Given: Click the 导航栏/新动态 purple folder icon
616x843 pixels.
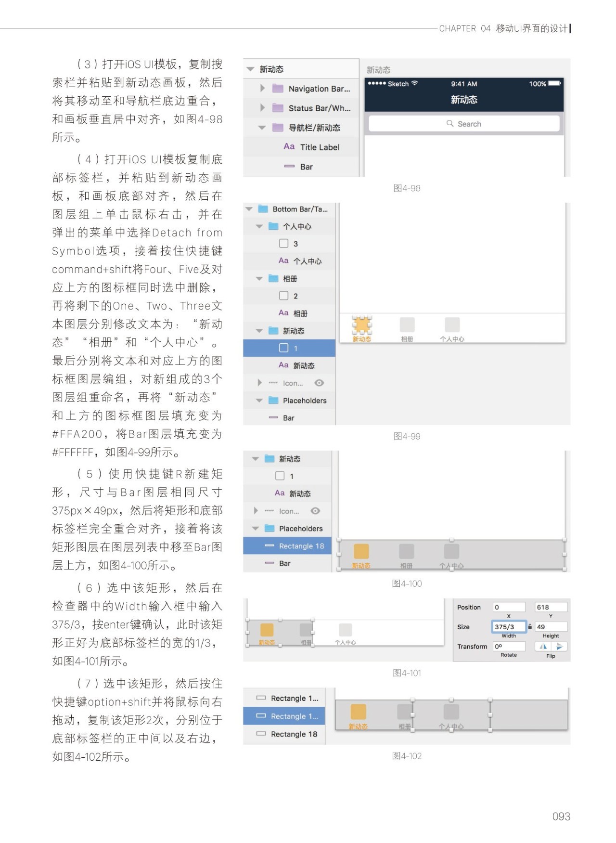Looking at the screenshot, I should pyautogui.click(x=278, y=127).
